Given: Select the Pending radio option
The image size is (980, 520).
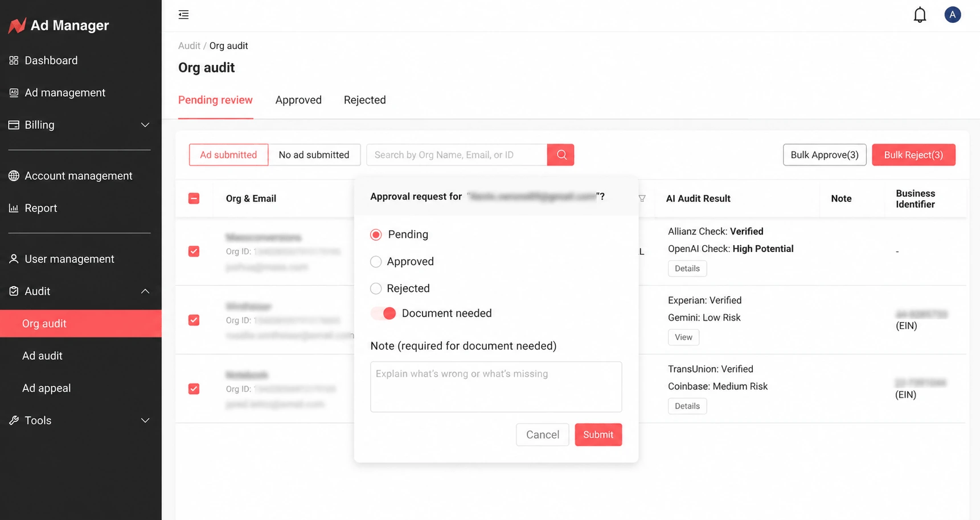Looking at the screenshot, I should click(x=376, y=234).
